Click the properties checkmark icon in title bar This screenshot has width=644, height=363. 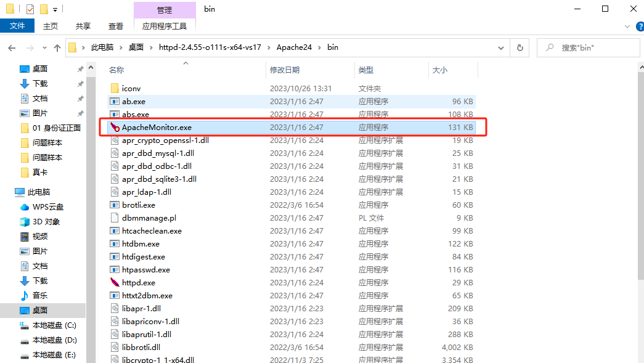[x=30, y=9]
